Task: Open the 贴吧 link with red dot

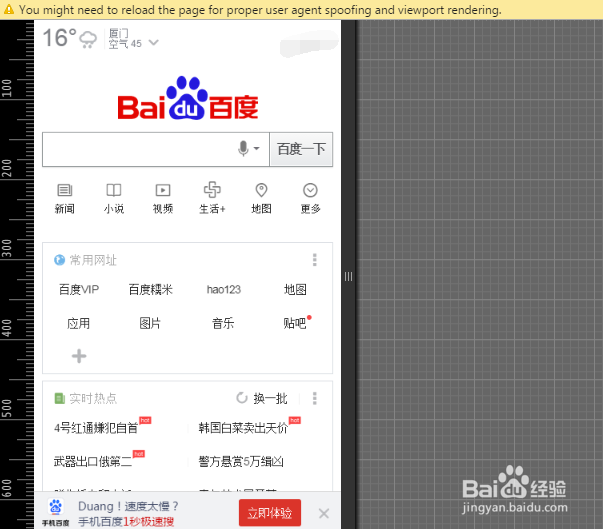Action: tap(295, 323)
